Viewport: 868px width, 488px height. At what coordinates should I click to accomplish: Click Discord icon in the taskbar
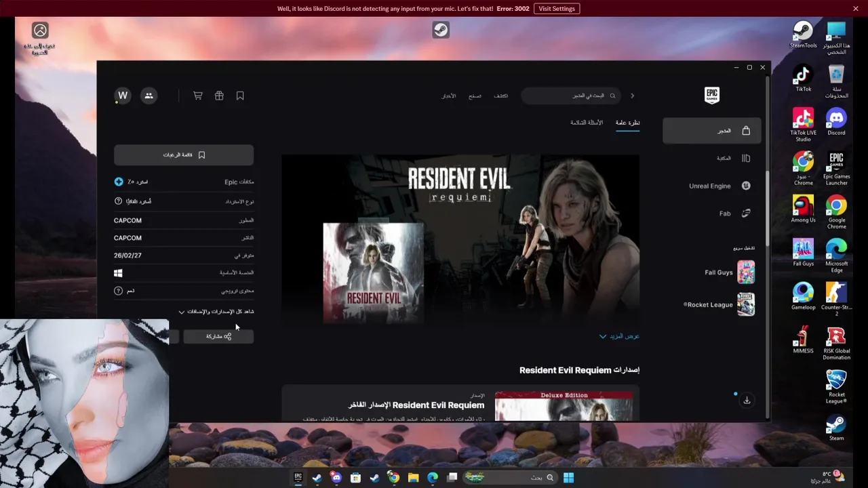click(336, 478)
